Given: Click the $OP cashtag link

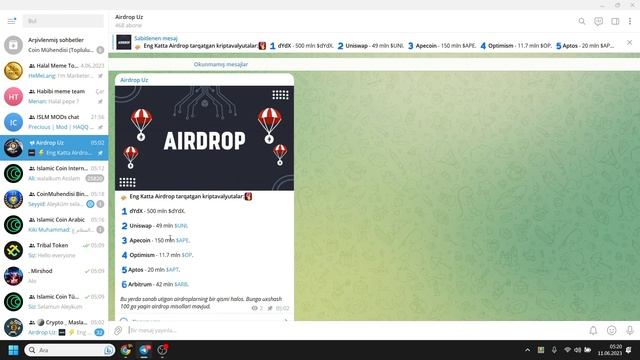Looking at the screenshot, I should click(x=187, y=255).
